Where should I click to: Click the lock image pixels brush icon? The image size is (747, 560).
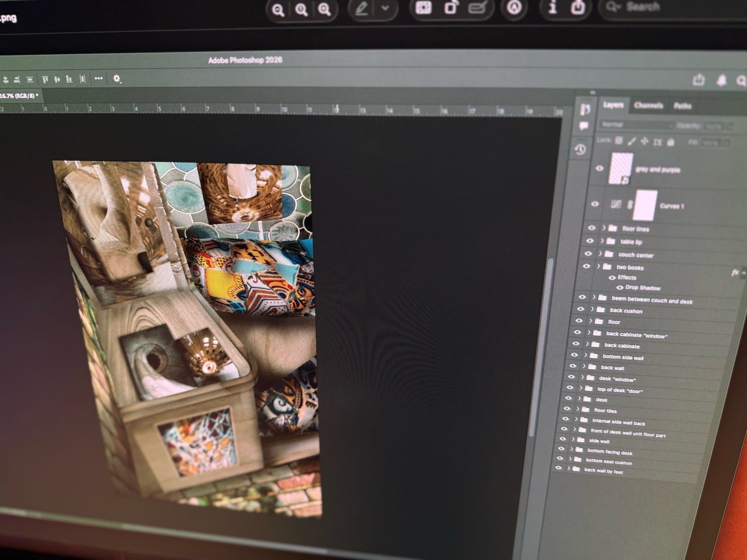632,141
